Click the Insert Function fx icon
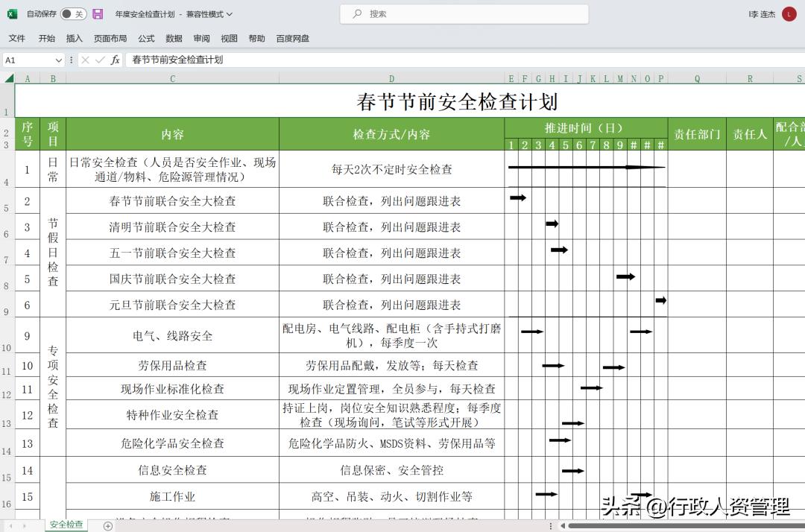The width and height of the screenshot is (805, 532). [116, 60]
